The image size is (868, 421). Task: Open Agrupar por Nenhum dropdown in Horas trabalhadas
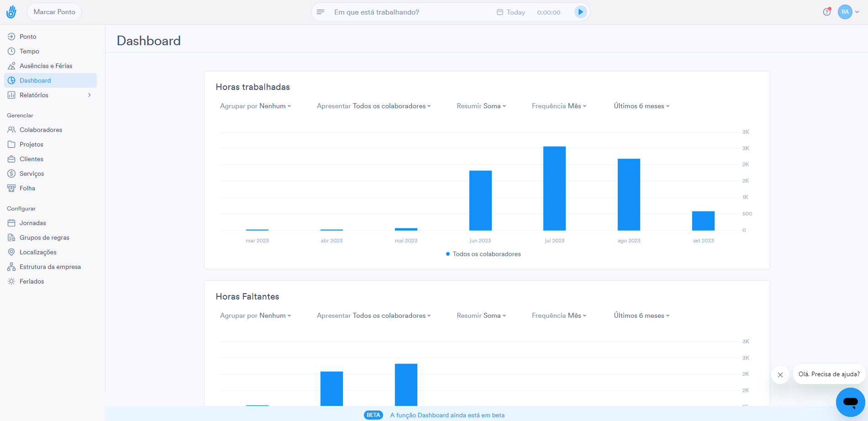(x=255, y=106)
